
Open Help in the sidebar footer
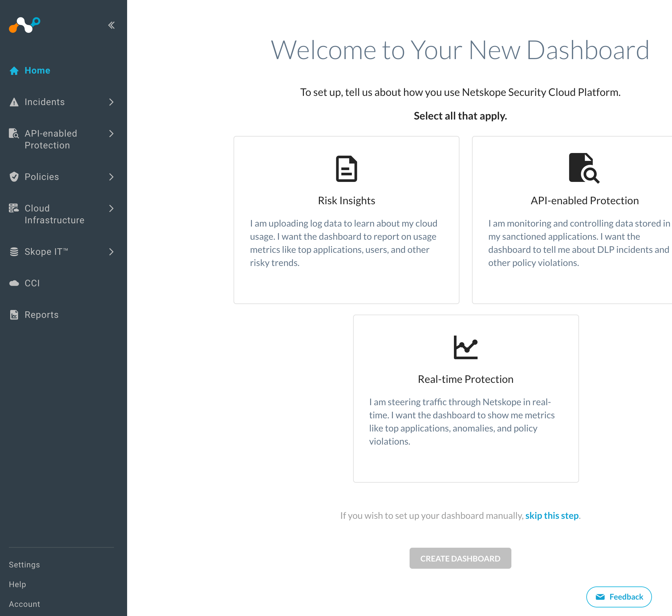click(17, 584)
